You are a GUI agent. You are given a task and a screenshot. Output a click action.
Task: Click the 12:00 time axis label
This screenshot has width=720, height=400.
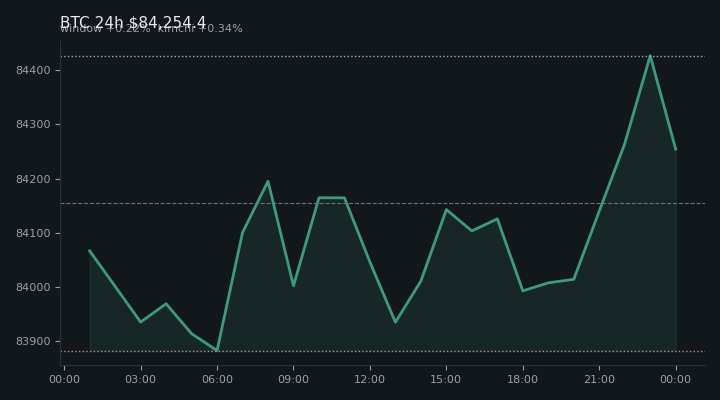pyautogui.click(x=370, y=379)
